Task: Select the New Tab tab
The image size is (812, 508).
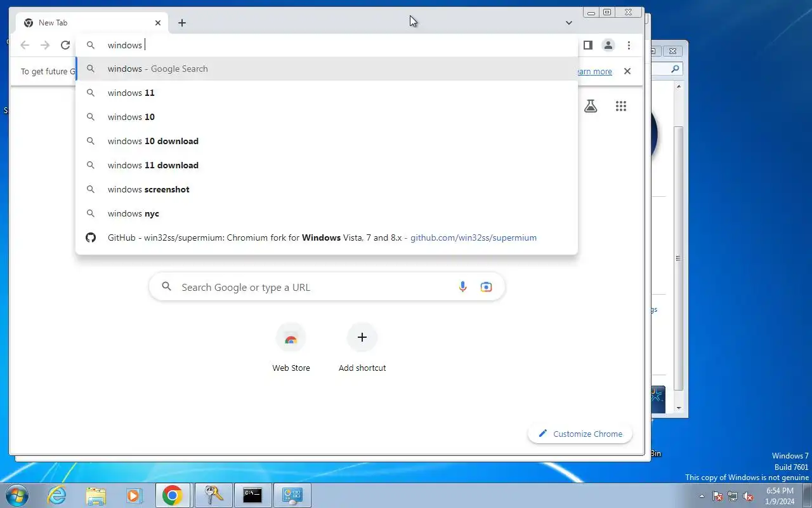Action: point(92,23)
